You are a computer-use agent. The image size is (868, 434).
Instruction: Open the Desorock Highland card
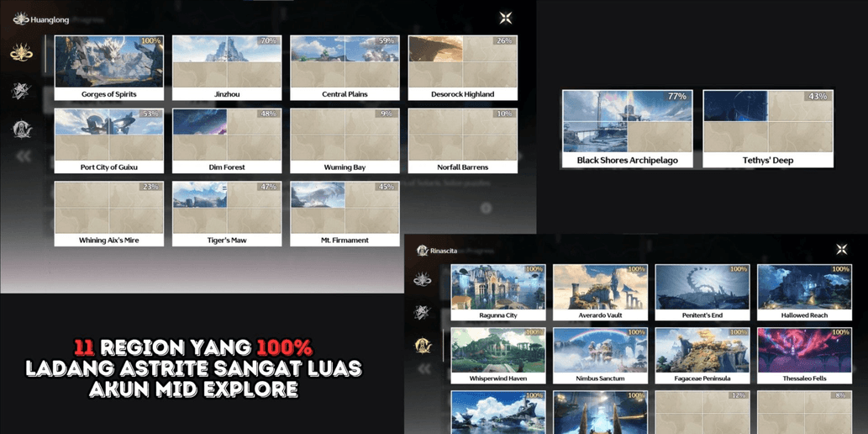point(463,67)
